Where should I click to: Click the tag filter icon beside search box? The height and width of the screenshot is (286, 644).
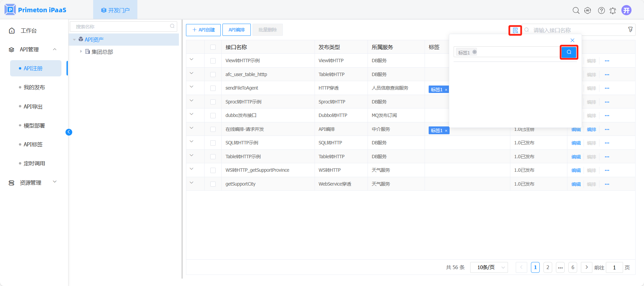point(515,30)
